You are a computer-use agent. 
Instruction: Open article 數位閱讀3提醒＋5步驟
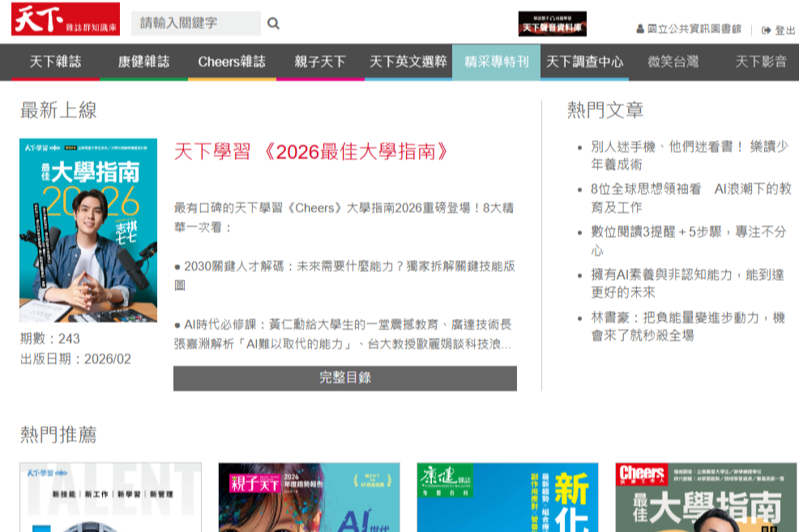[689, 241]
